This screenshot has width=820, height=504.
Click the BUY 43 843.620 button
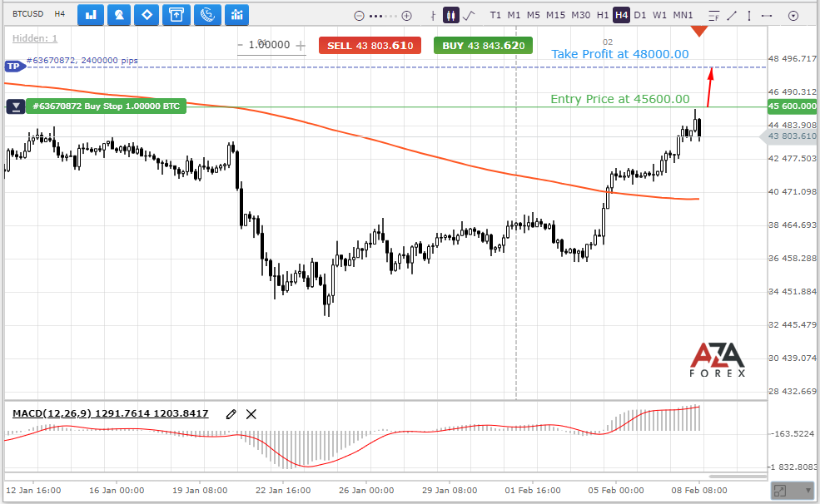coord(483,46)
